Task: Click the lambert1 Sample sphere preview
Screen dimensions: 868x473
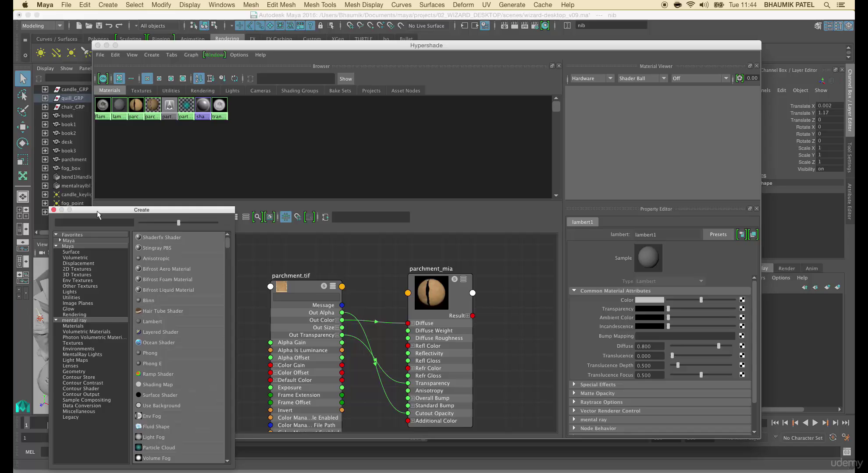Action: (x=648, y=258)
